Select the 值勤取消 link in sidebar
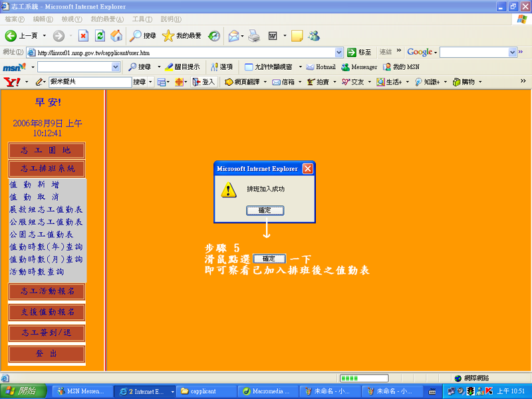Screen dimensions: 532x399 tap(35, 198)
